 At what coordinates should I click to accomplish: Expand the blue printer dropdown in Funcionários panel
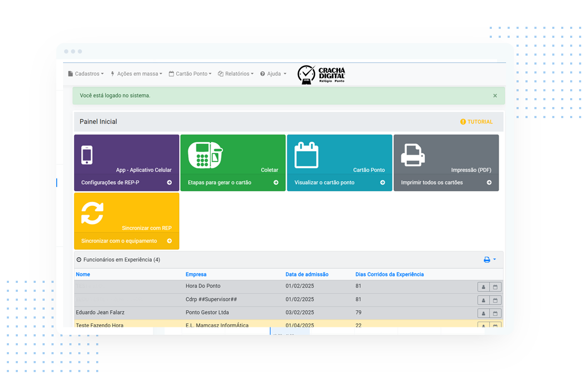[490, 260]
